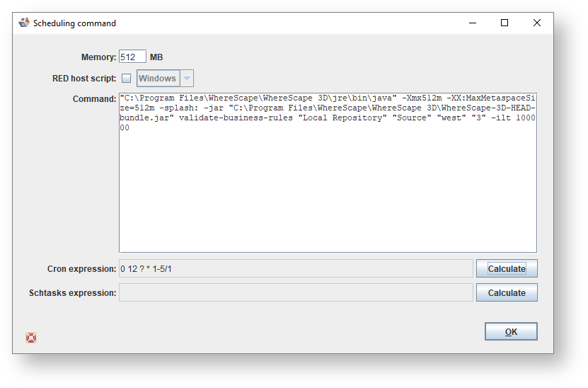Screen dimensions: 588x388
Task: Click the Memory: label
Action: click(98, 57)
